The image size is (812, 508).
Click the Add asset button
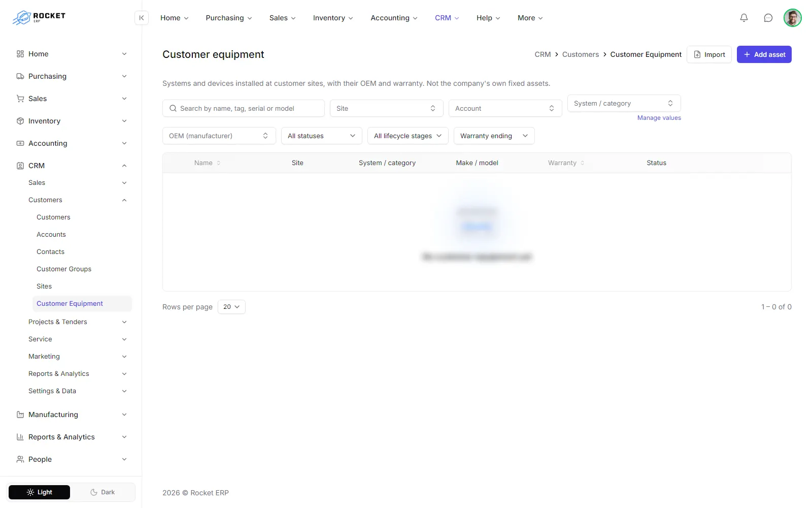764,54
